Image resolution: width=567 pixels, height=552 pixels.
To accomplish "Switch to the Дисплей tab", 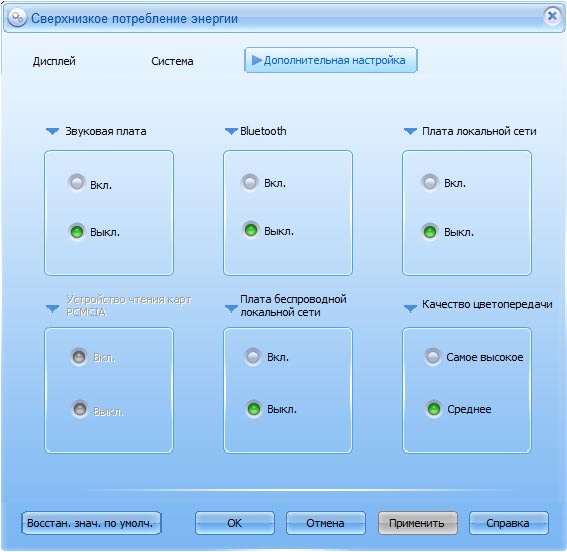I will pyautogui.click(x=54, y=61).
